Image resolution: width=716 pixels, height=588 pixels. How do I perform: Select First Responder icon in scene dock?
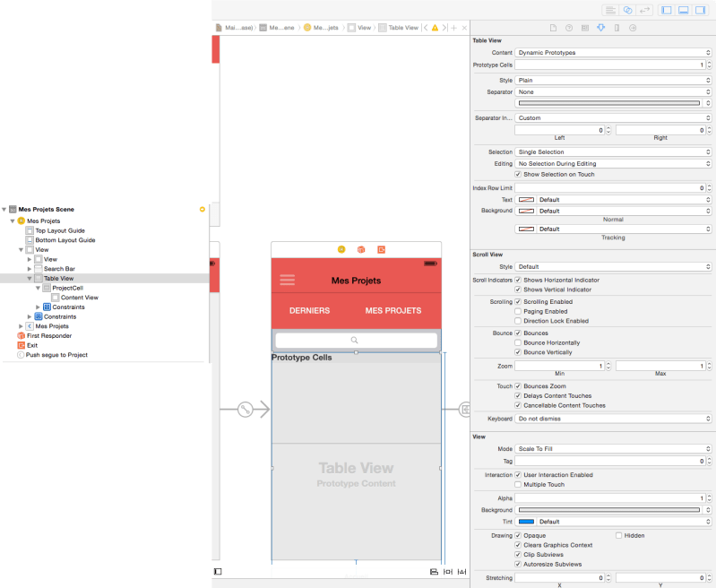pos(361,249)
